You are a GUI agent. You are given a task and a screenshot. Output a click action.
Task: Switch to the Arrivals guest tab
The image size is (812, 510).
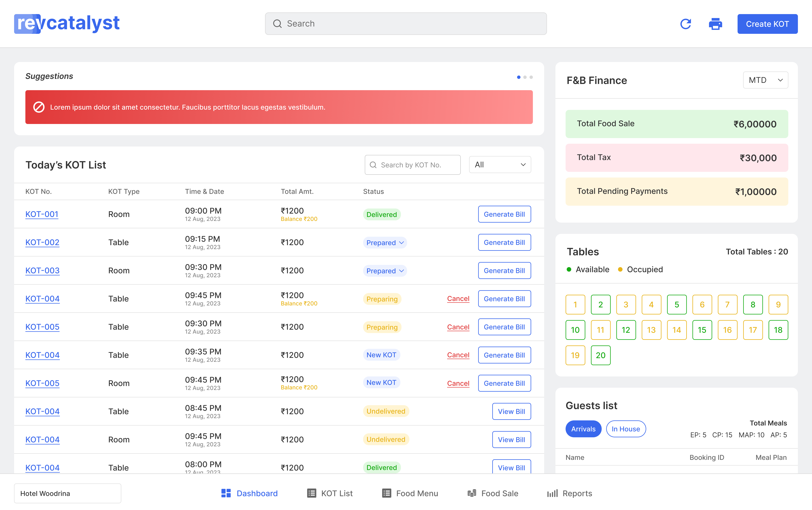coord(583,429)
